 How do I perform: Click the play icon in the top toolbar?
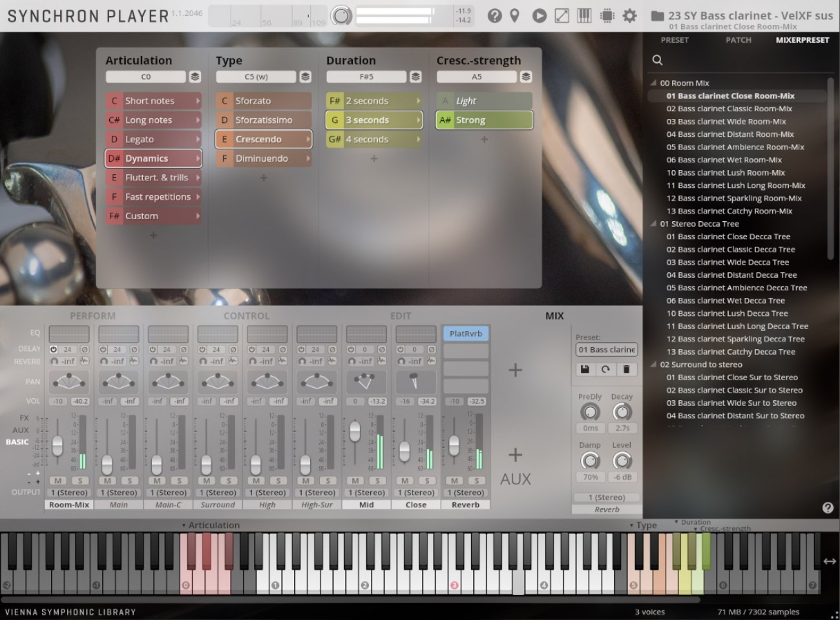pyautogui.click(x=539, y=16)
